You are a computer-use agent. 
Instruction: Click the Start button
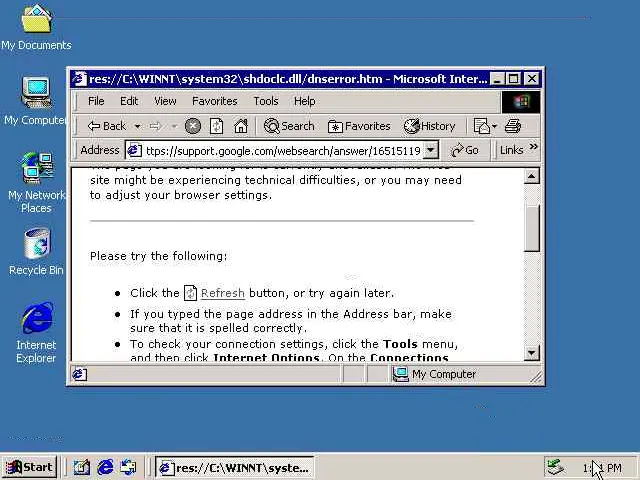tap(29, 467)
